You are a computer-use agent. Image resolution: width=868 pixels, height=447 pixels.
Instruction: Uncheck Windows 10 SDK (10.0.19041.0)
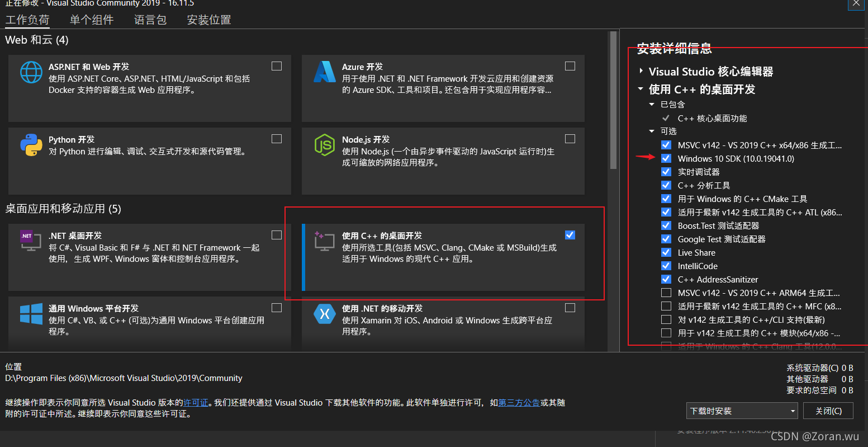[x=666, y=158]
